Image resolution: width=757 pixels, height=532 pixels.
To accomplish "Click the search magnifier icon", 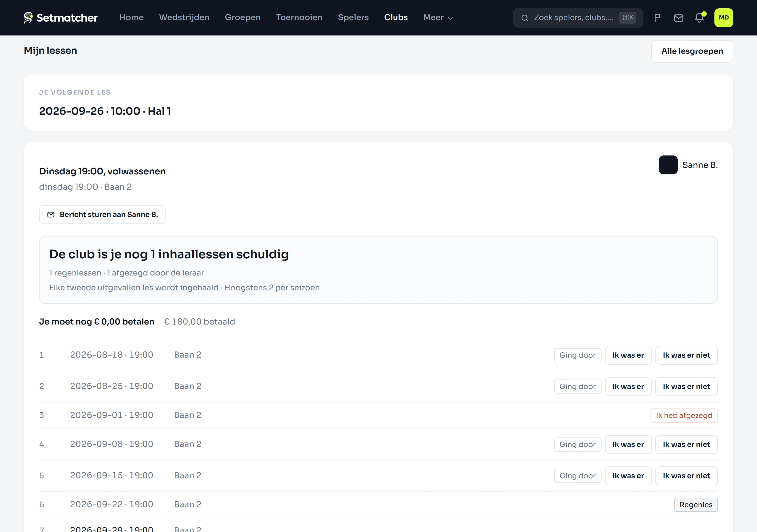I will [525, 18].
